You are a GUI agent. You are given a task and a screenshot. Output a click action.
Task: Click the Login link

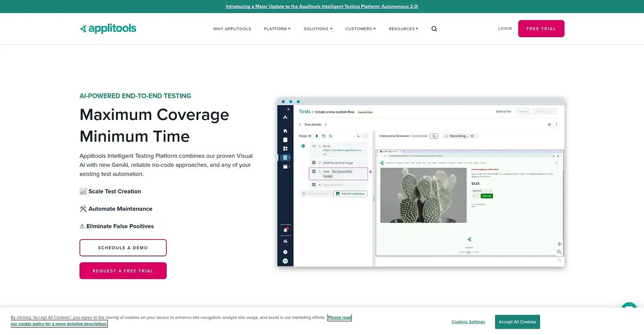tap(505, 28)
